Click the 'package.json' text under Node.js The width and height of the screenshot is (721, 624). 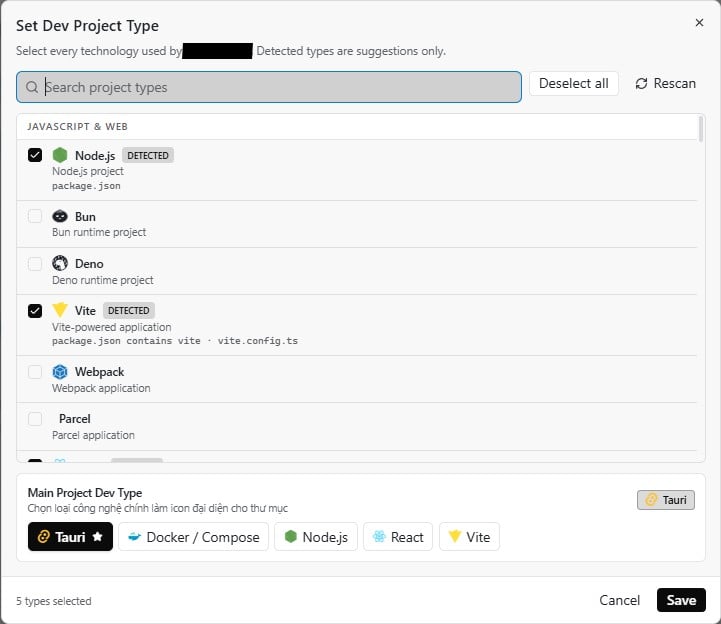86,186
